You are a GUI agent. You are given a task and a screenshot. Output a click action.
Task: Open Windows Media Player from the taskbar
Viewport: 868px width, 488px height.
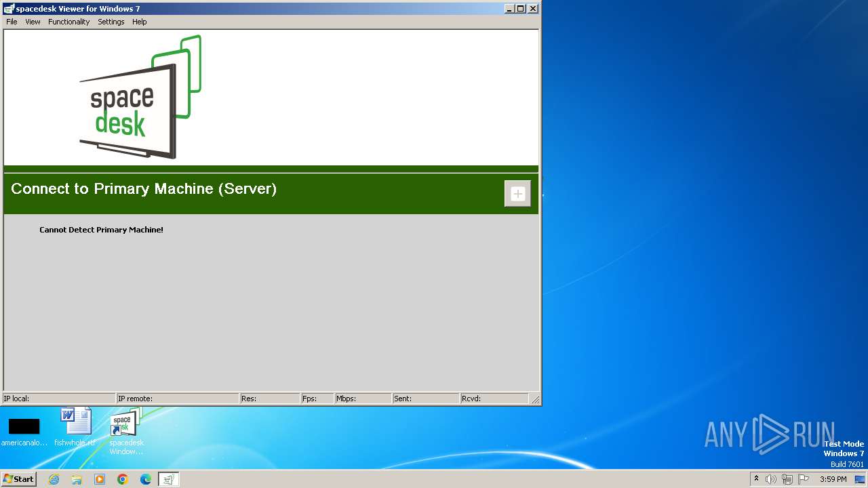(x=100, y=479)
